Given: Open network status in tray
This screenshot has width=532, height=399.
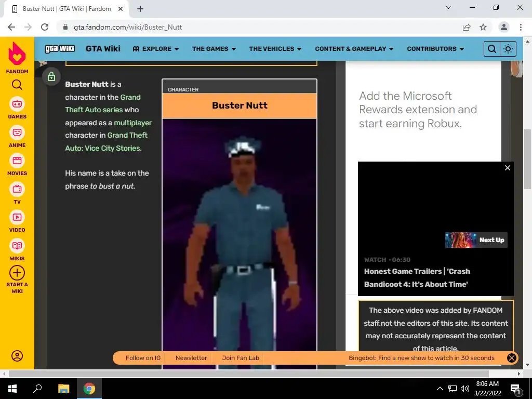Looking at the screenshot, I should [x=453, y=389].
